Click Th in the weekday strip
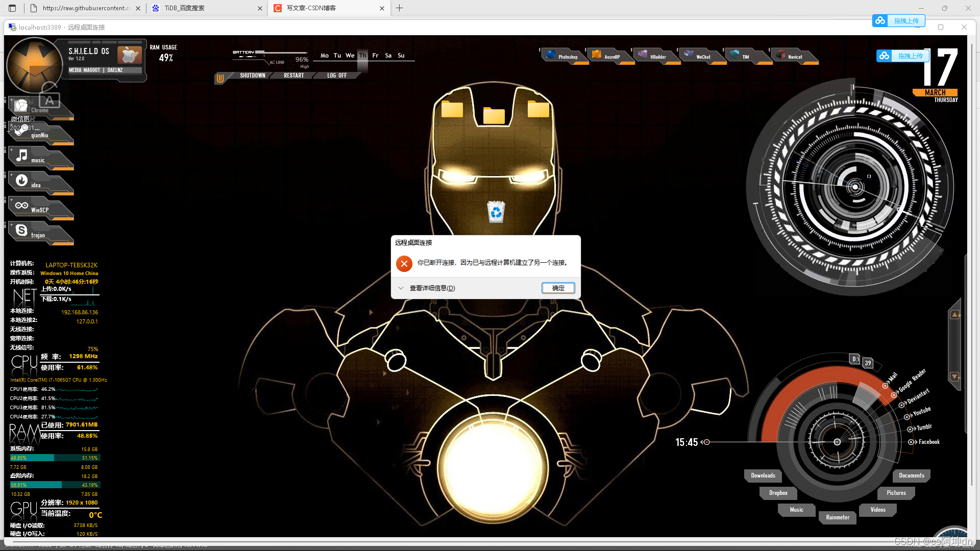Screen dimensions: 980x551 363,56
